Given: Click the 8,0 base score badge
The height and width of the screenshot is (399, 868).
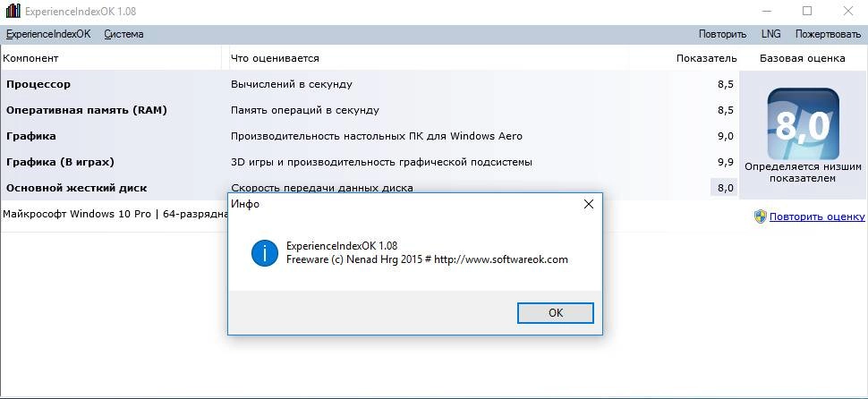Looking at the screenshot, I should 803,124.
